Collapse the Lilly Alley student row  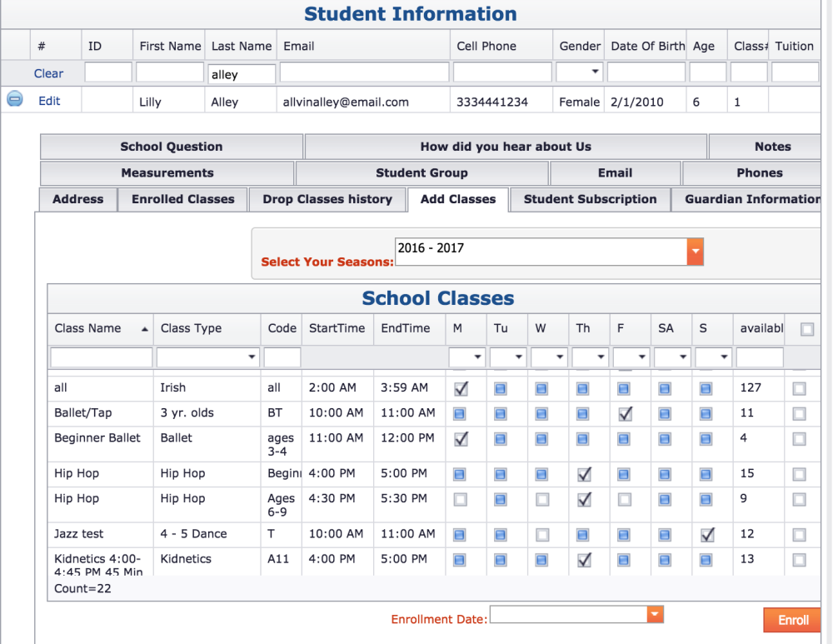point(15,99)
